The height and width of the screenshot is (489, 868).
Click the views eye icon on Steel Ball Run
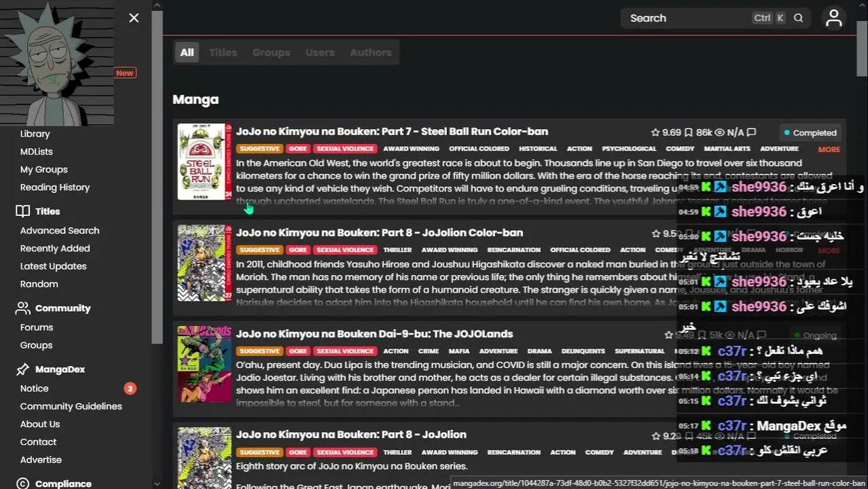(x=720, y=132)
